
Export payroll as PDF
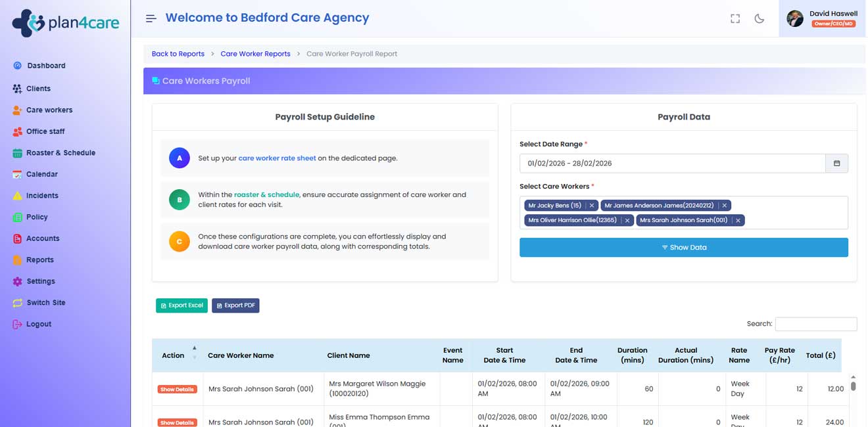(235, 305)
